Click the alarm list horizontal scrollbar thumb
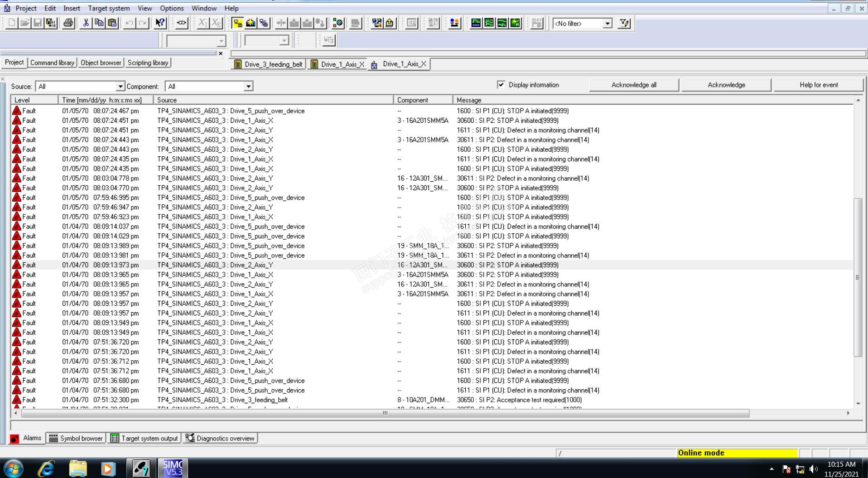Viewport: 868px width, 478px height. coord(385,413)
